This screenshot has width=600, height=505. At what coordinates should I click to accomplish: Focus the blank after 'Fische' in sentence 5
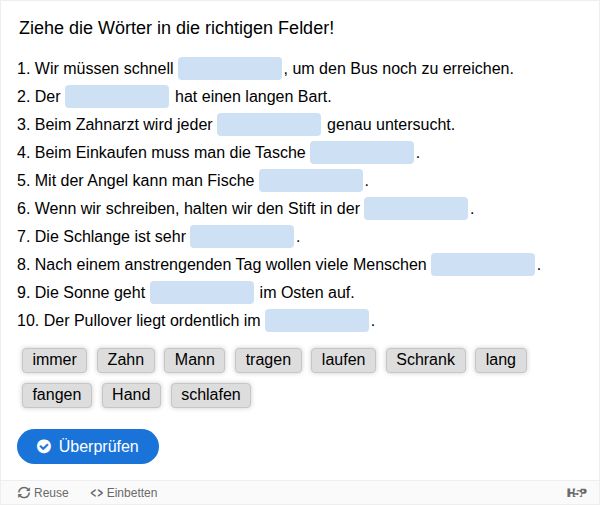coord(311,181)
